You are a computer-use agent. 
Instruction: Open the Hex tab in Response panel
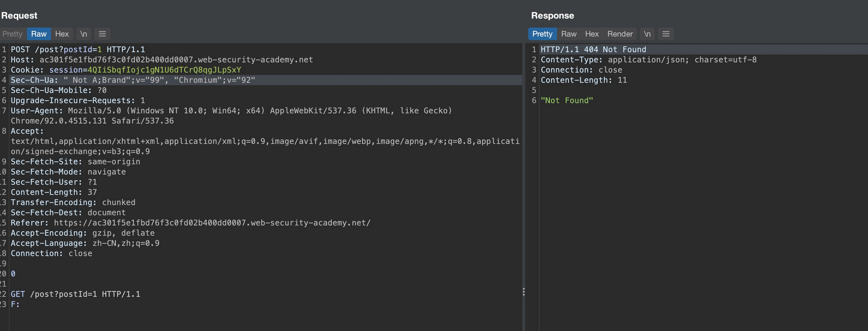pyautogui.click(x=592, y=34)
